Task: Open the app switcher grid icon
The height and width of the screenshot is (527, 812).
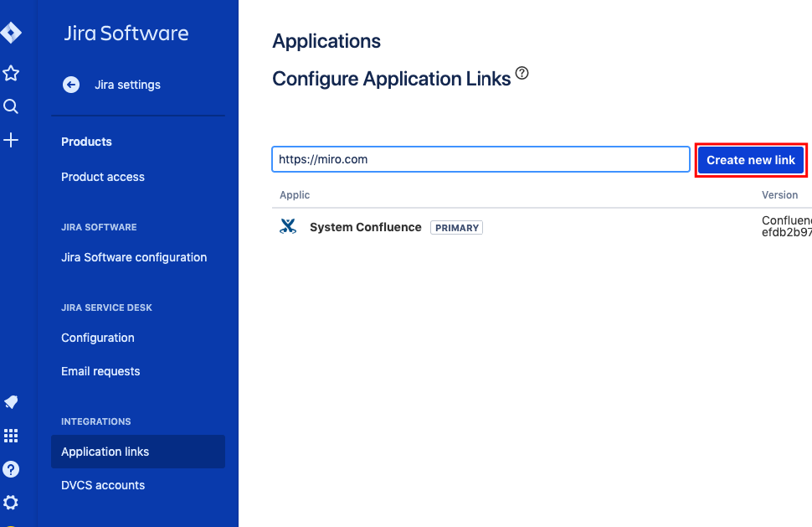Action: click(11, 436)
